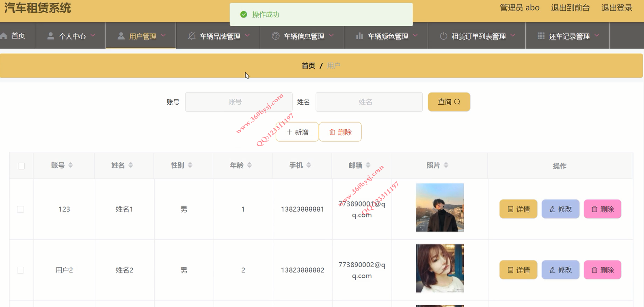Click the grid icon beside 还车记录管理
This screenshot has width=644, height=307.
(x=541, y=36)
